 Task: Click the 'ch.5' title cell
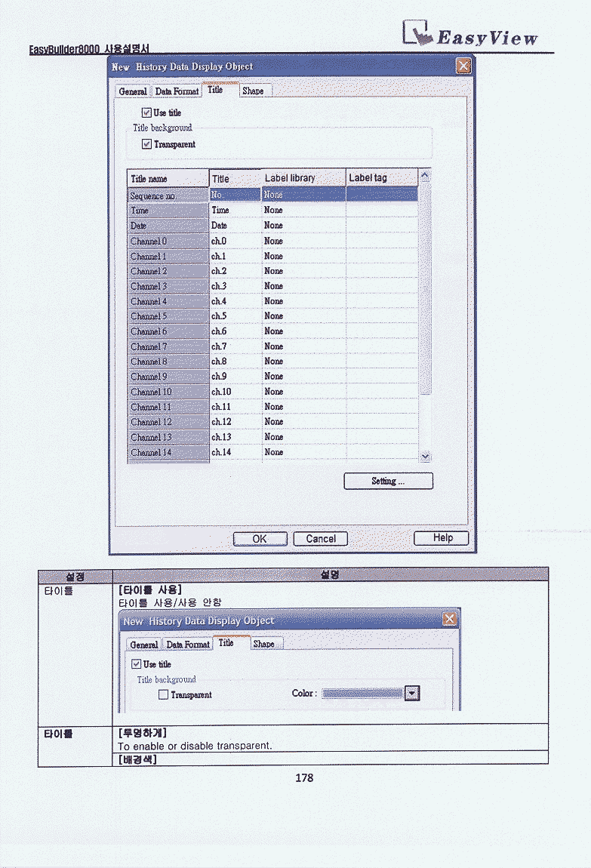click(x=235, y=316)
